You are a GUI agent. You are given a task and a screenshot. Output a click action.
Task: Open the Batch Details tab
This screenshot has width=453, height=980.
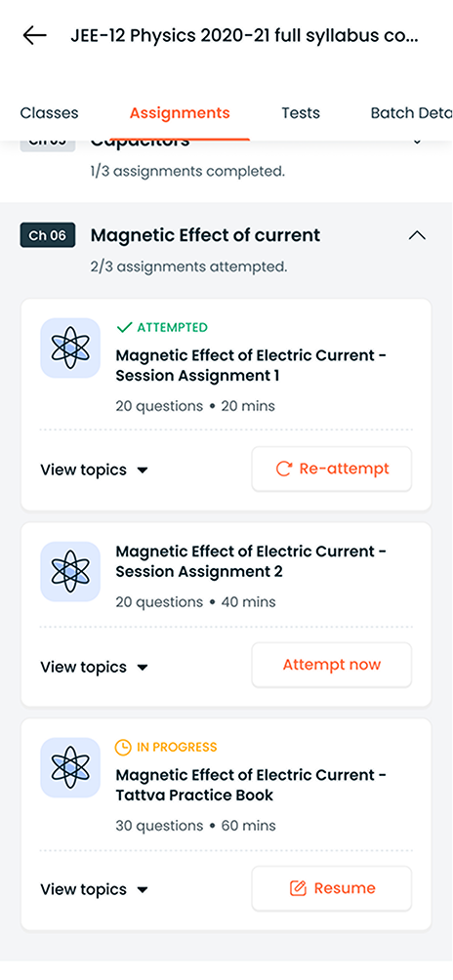[x=411, y=113]
